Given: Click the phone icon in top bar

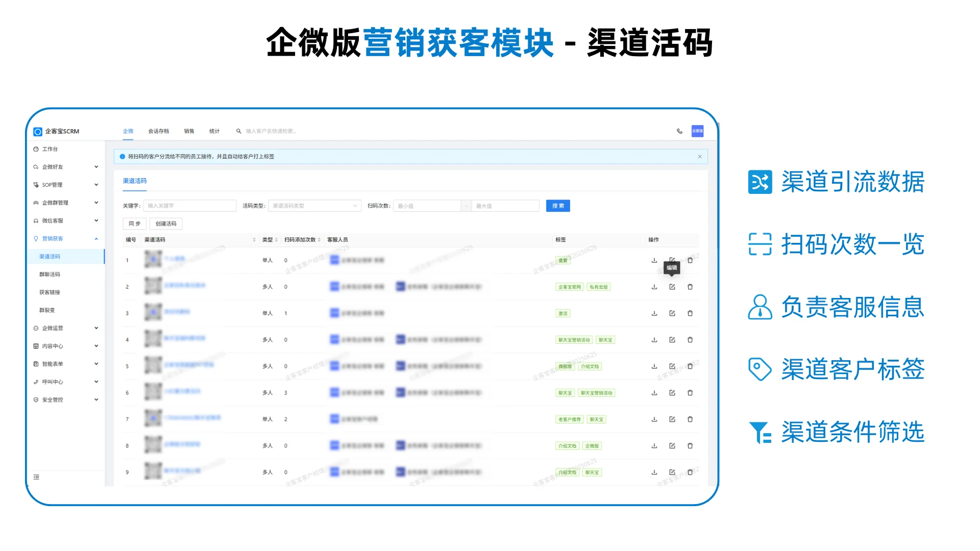Looking at the screenshot, I should 679,131.
